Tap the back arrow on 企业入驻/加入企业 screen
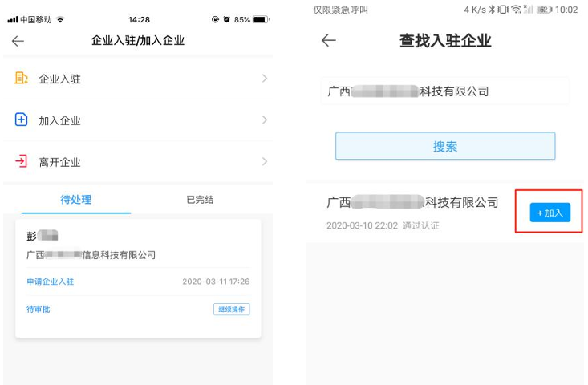The width and height of the screenshot is (588, 385). (x=18, y=41)
